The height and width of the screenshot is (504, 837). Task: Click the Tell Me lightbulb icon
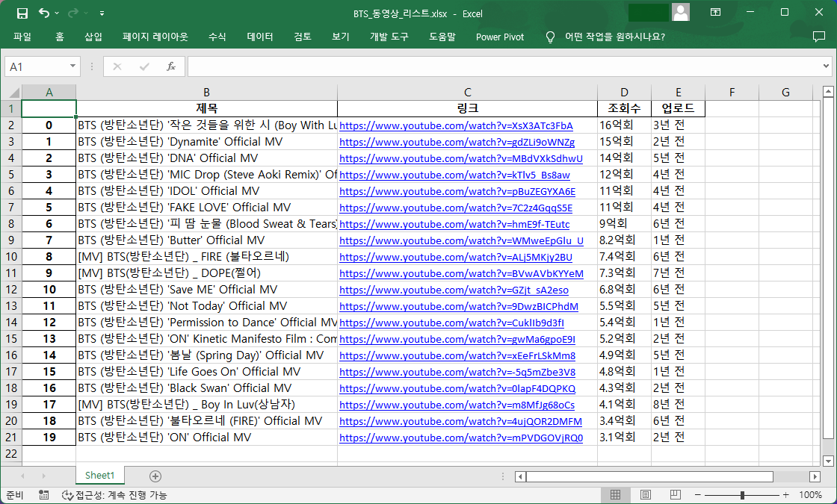coord(549,37)
